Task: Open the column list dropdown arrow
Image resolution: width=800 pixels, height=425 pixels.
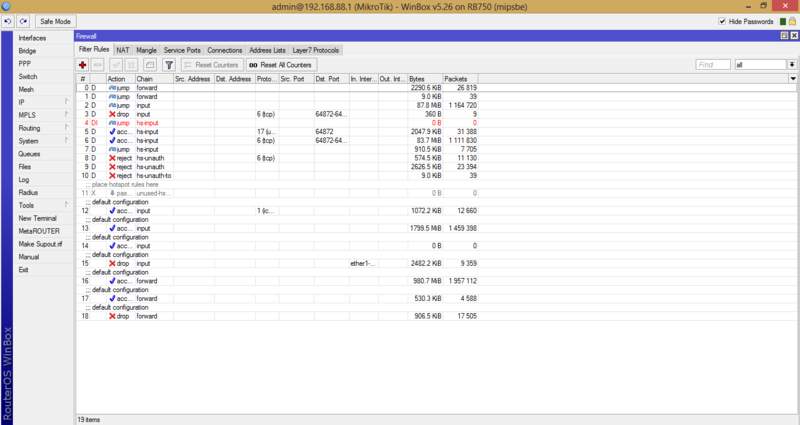Action: pyautogui.click(x=793, y=79)
